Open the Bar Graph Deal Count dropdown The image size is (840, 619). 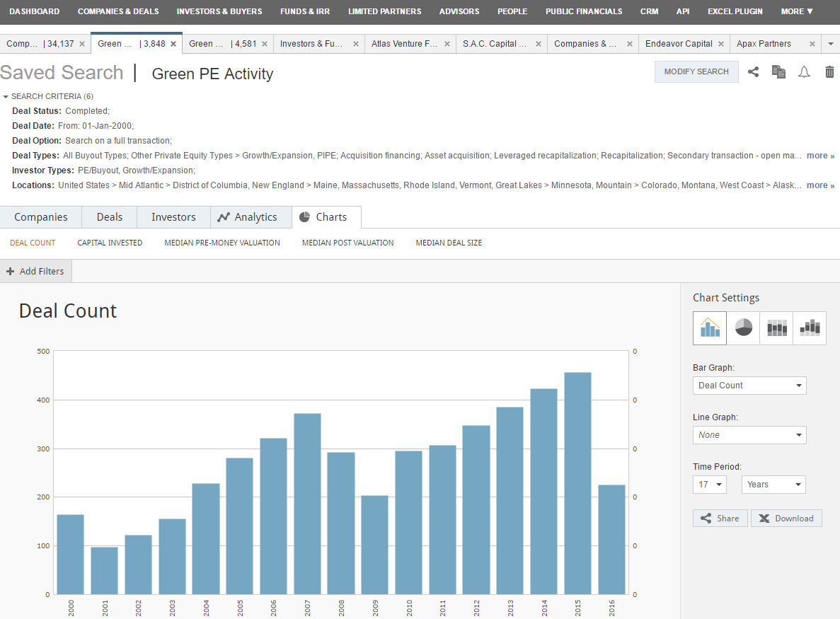(749, 386)
